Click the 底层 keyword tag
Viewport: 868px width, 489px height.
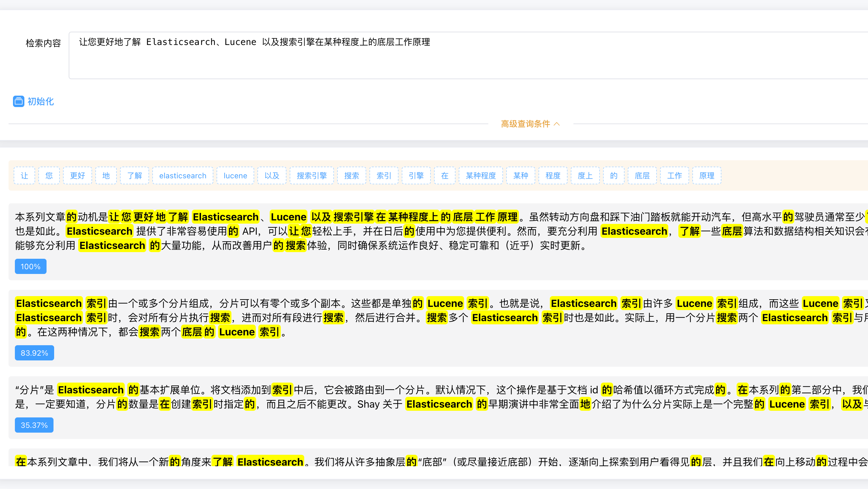[642, 175]
